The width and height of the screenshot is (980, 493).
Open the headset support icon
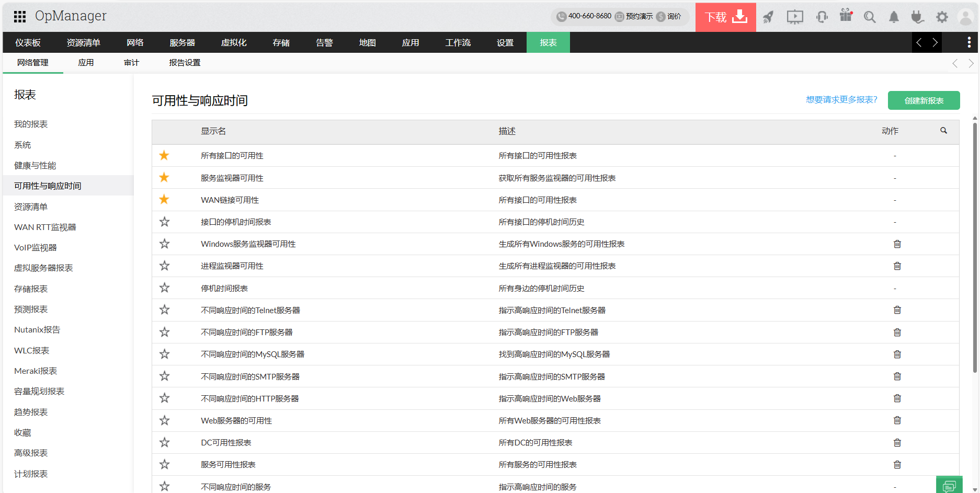click(822, 17)
